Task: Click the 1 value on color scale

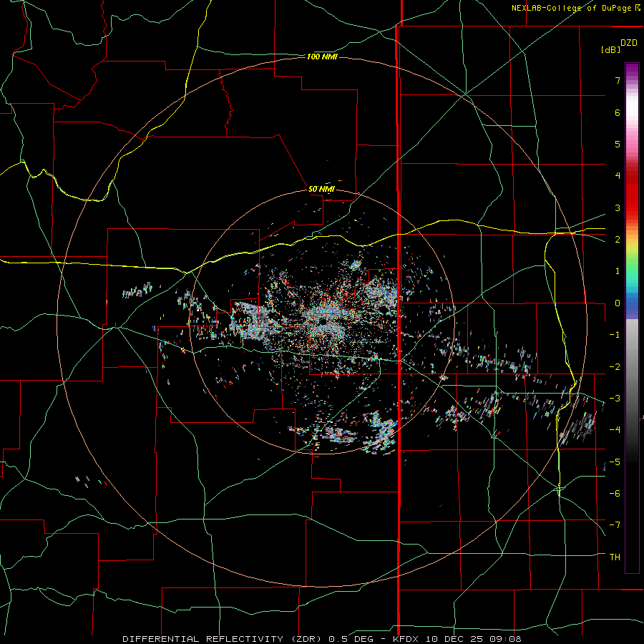Action: pyautogui.click(x=618, y=271)
